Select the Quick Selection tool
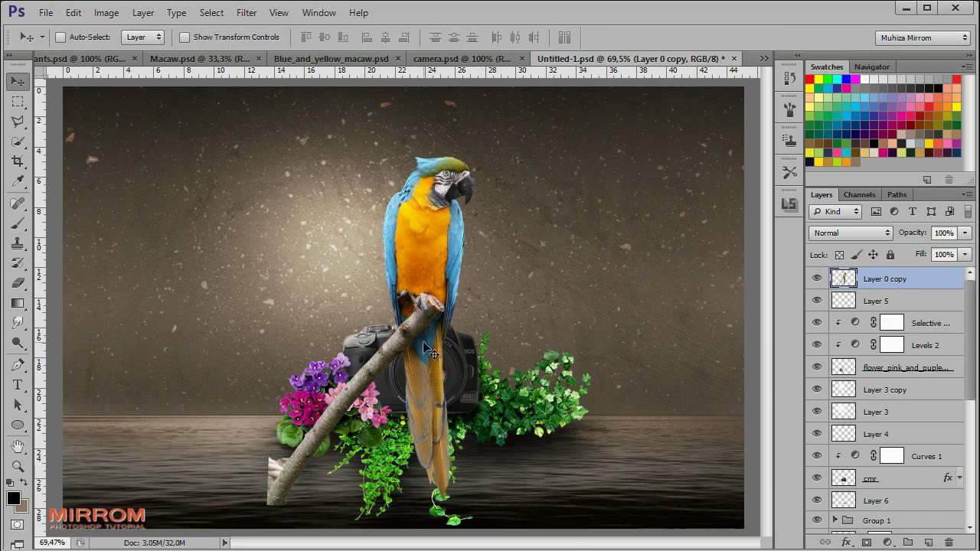The image size is (980, 551). pyautogui.click(x=18, y=141)
